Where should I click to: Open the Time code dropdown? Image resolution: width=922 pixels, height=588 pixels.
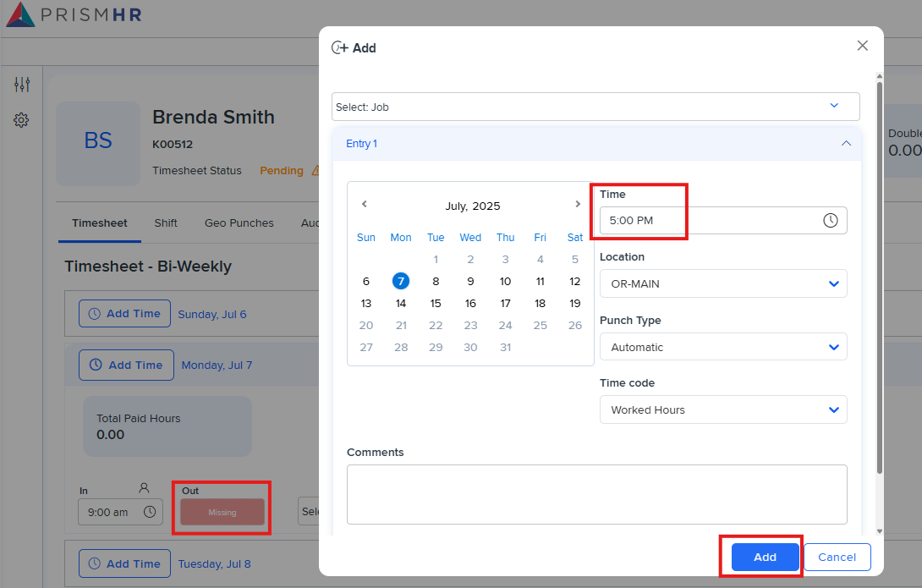point(723,409)
